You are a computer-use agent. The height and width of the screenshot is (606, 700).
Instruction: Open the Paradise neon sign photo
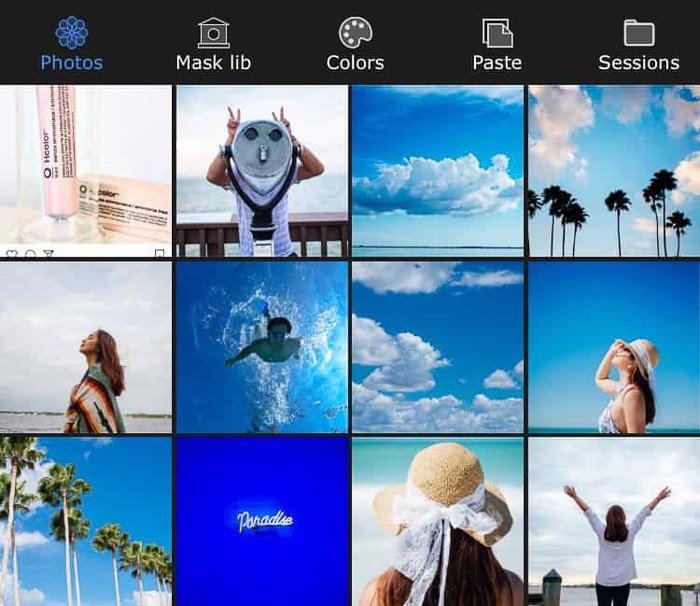click(x=262, y=521)
